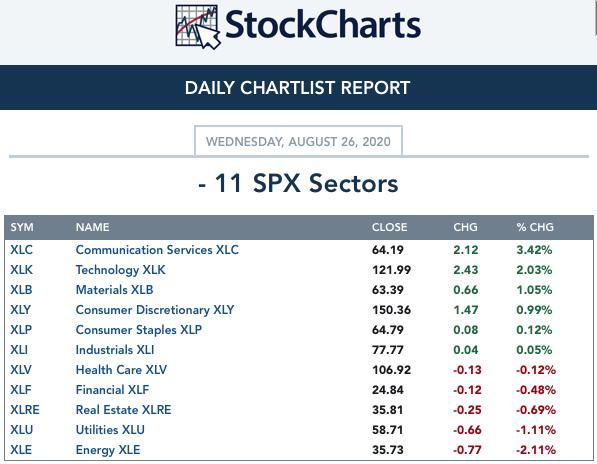The width and height of the screenshot is (597, 464).
Task: Click the StockCharts logo icon
Action: tap(198, 27)
